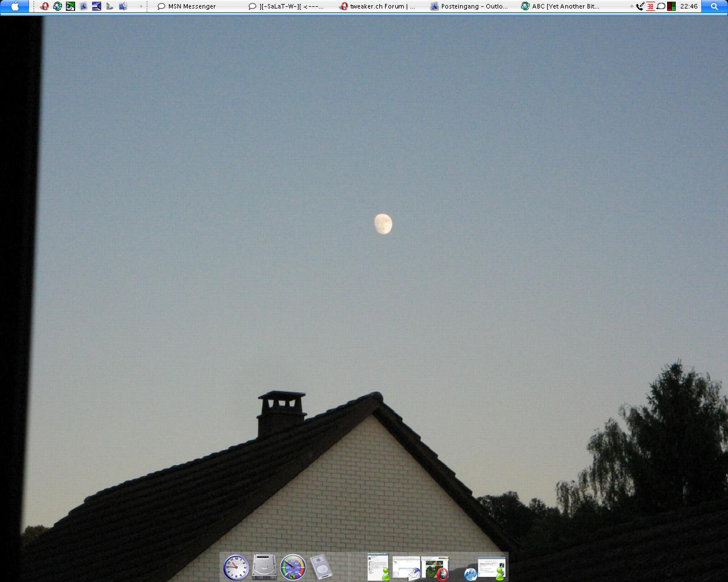Open the hard drive dock icon
Screen dimensions: 728x582
pos(264,567)
